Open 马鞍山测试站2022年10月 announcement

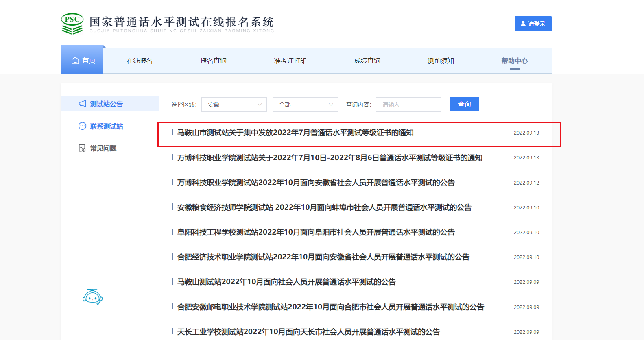tap(286, 282)
